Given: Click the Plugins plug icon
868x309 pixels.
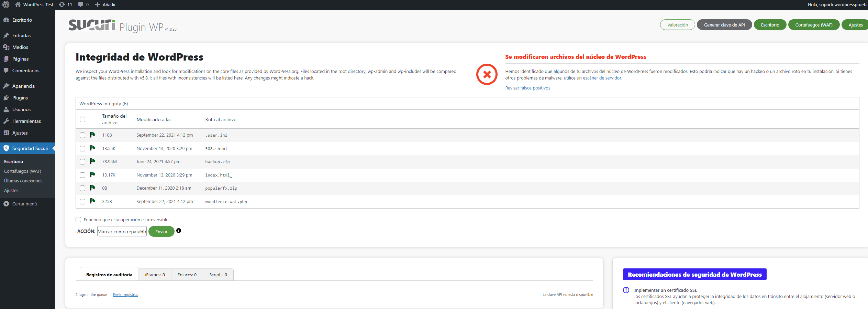Looking at the screenshot, I should pos(6,98).
